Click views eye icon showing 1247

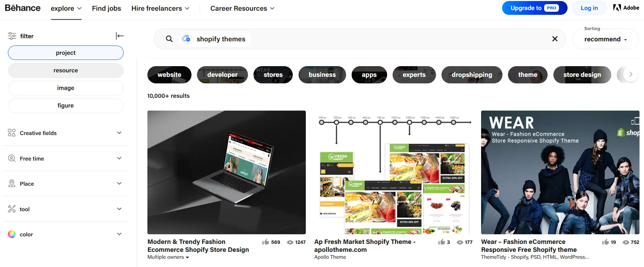point(290,242)
